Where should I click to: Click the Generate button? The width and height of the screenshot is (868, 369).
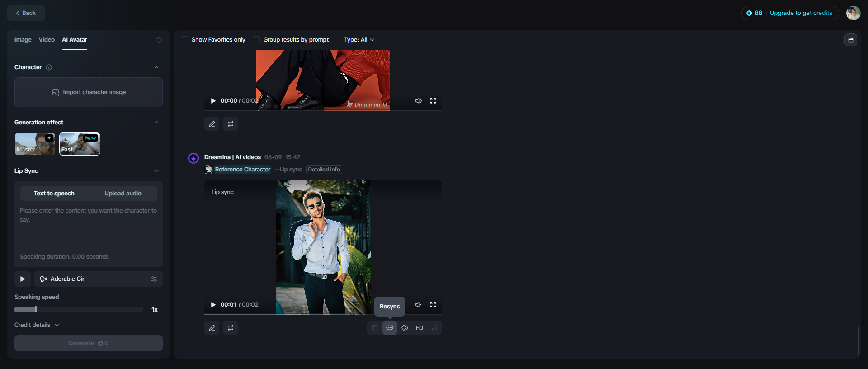pyautogui.click(x=89, y=343)
